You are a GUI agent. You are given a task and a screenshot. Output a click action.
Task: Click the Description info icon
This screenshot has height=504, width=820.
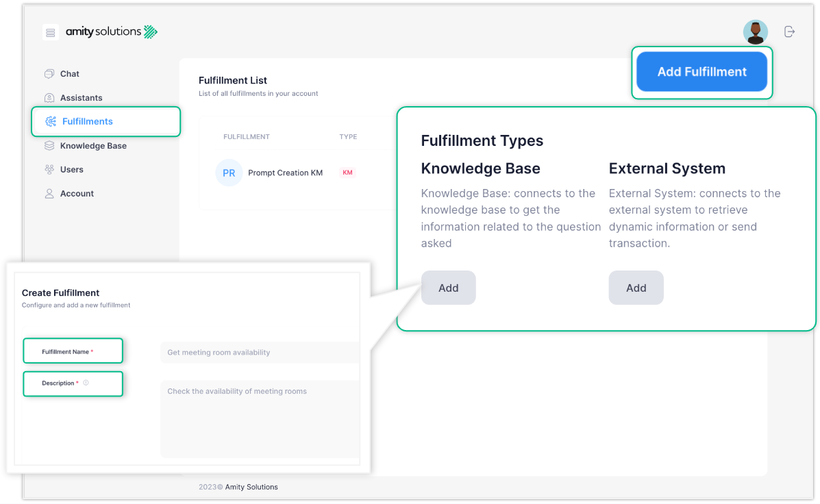pos(86,383)
